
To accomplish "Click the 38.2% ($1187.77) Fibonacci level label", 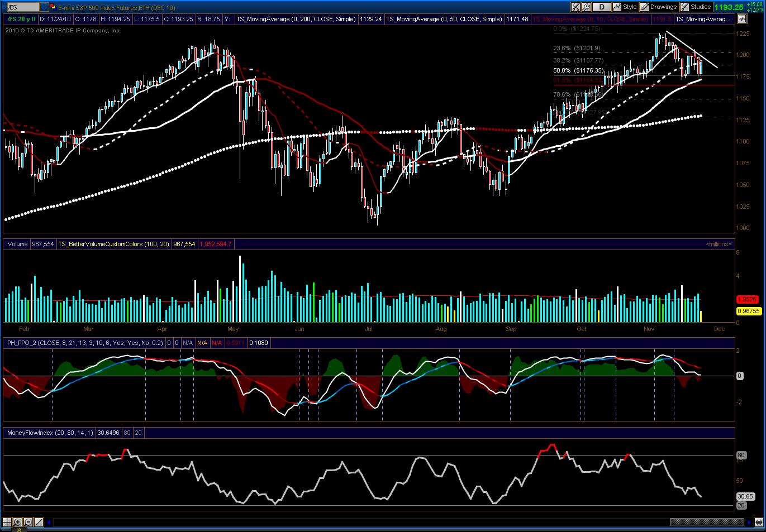I will (x=578, y=60).
